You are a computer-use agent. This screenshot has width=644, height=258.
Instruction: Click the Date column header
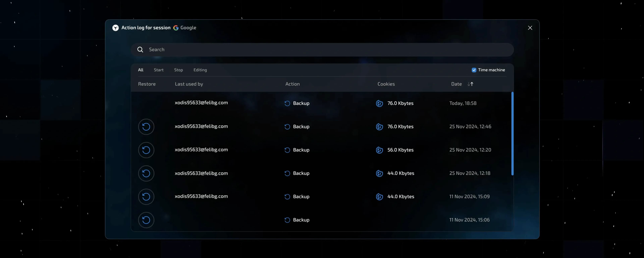pyautogui.click(x=456, y=84)
